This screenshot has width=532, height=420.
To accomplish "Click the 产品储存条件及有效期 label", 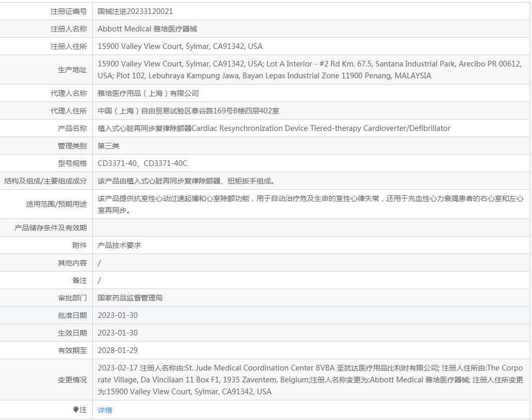I will pos(51,228).
